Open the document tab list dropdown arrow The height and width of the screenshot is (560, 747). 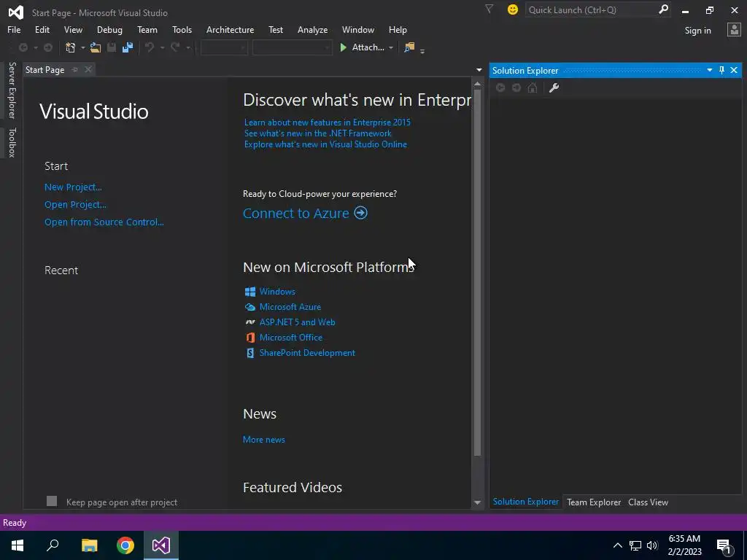[x=479, y=70]
